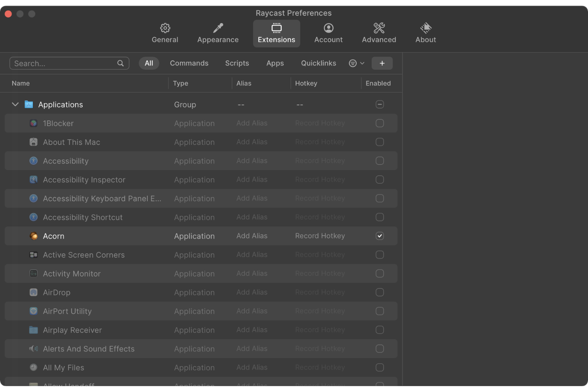Add an alias for AirDrop
The width and height of the screenshot is (588, 392).
tap(252, 292)
